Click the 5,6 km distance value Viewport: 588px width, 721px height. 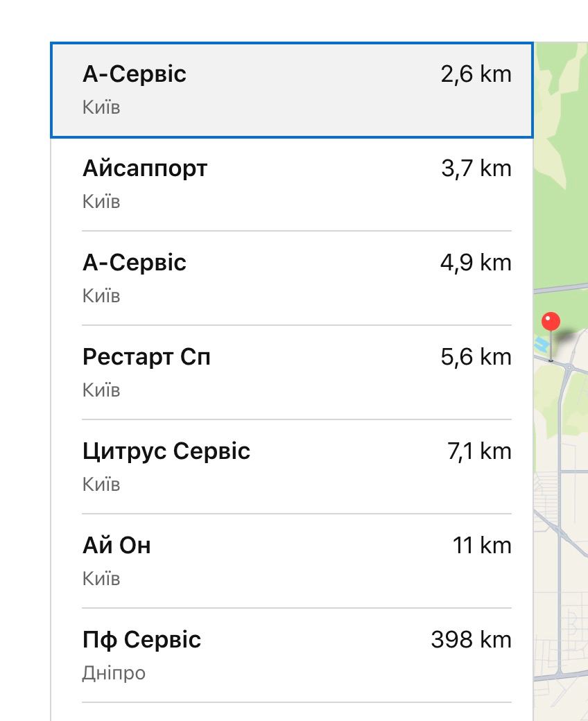coord(476,357)
